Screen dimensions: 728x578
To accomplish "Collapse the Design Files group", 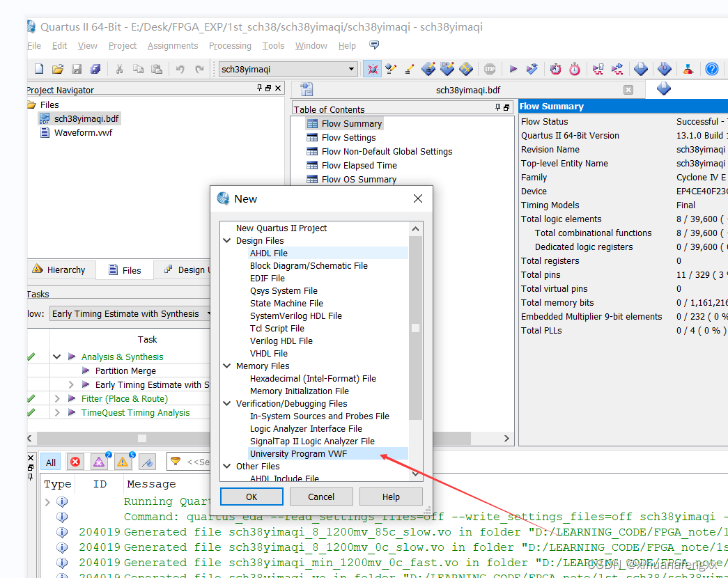I will 227,240.
